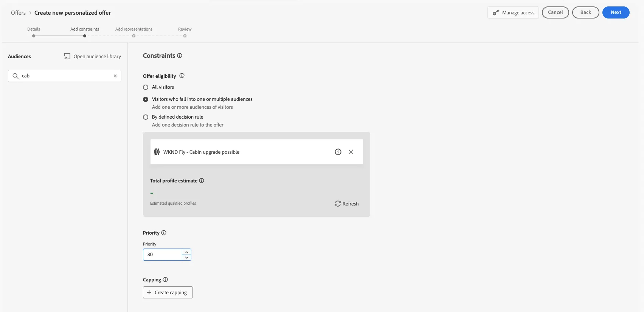
Task: Show info for WKND Fly audience
Action: click(x=338, y=152)
